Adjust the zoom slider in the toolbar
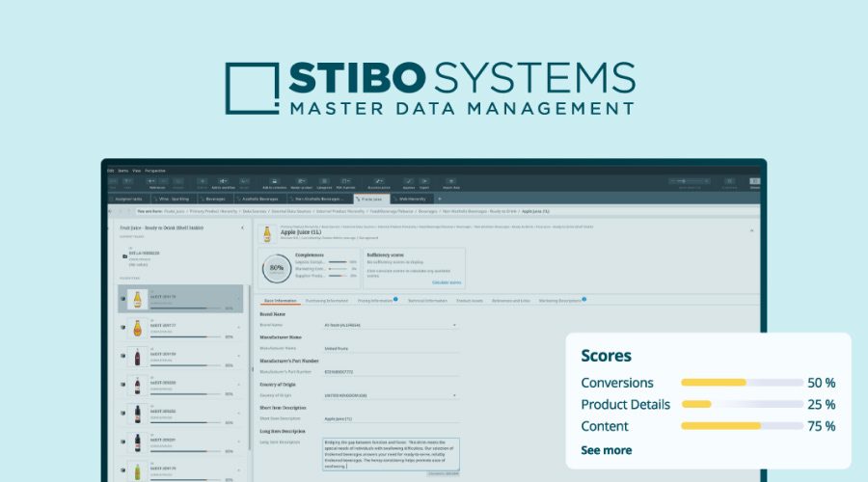This screenshot has width=868, height=482. 689,181
